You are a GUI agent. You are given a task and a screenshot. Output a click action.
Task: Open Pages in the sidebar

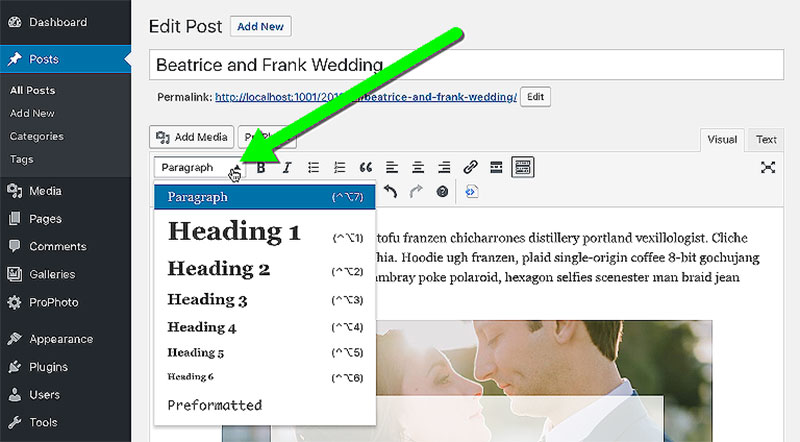[x=65, y=219]
